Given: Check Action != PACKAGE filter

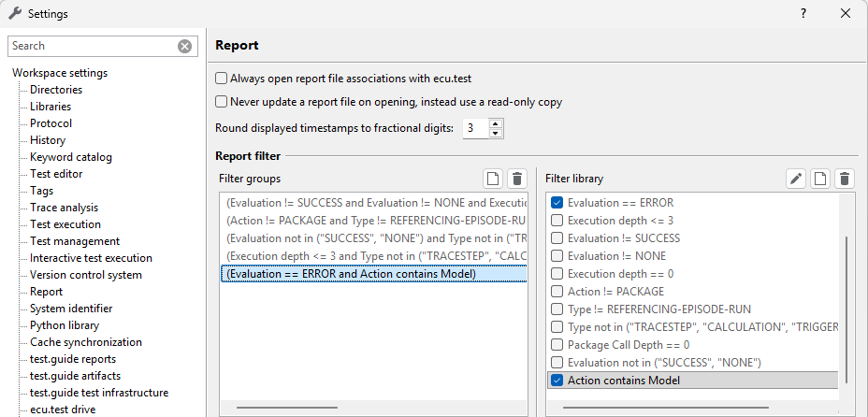Looking at the screenshot, I should pyautogui.click(x=557, y=292).
